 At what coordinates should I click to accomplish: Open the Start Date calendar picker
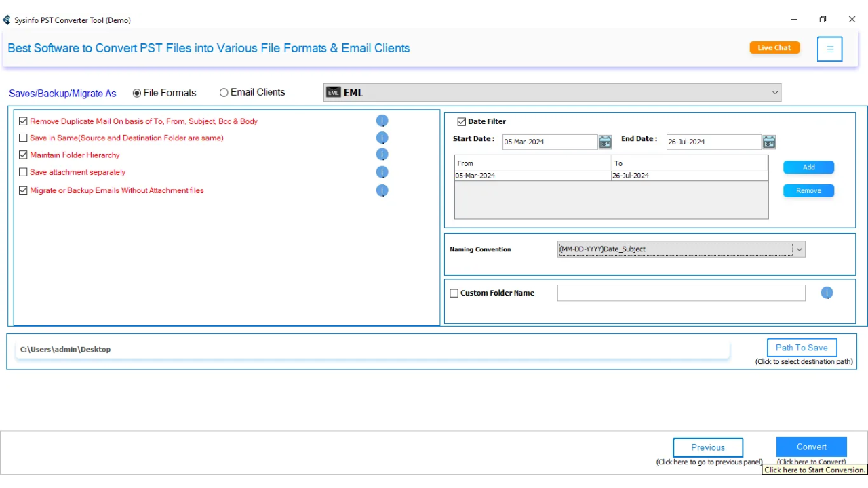[605, 142]
